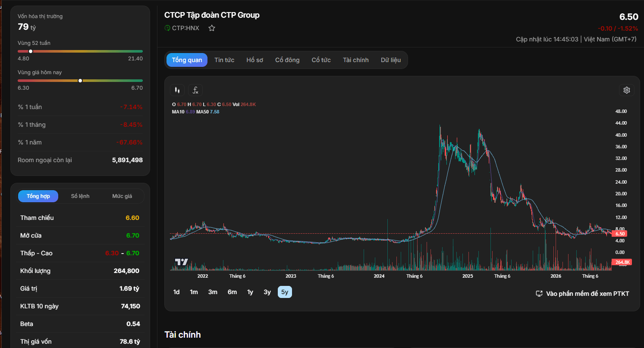
Task: Set chart range to 1y
Action: coord(250,292)
